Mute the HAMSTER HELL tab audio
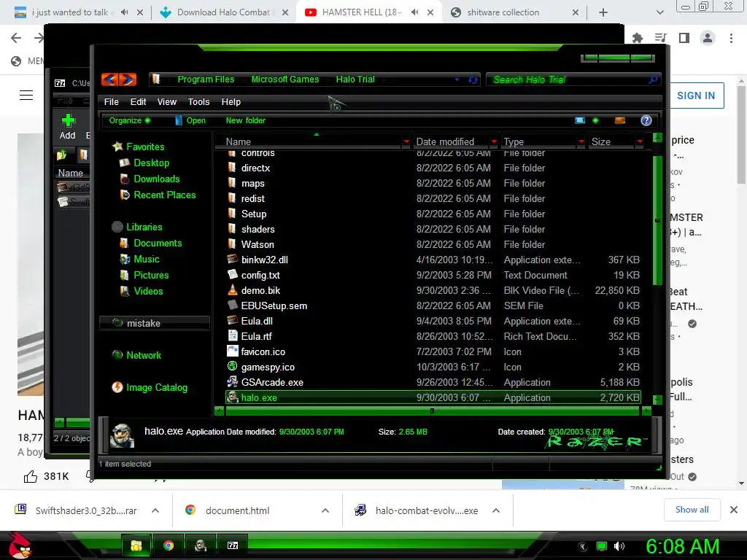This screenshot has height=560, width=747. point(414,12)
